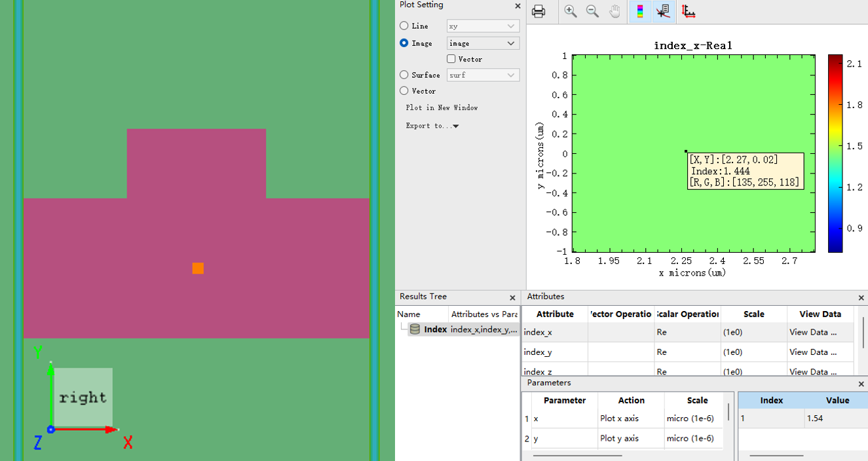Click the index_x-Real plot title

click(692, 45)
